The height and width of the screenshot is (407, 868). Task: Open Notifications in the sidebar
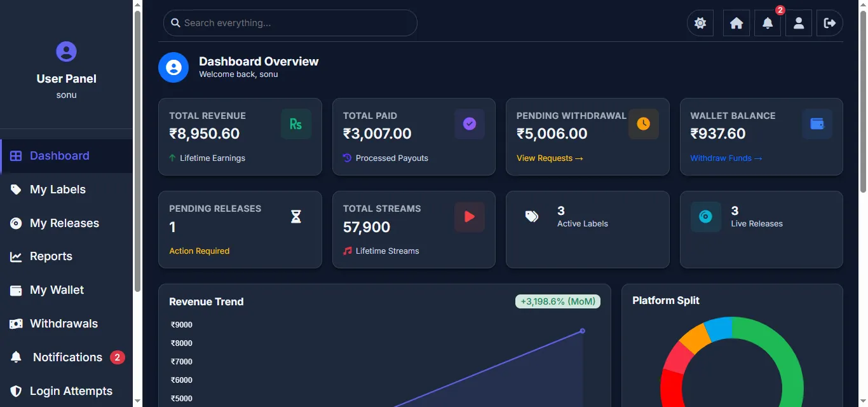66,357
